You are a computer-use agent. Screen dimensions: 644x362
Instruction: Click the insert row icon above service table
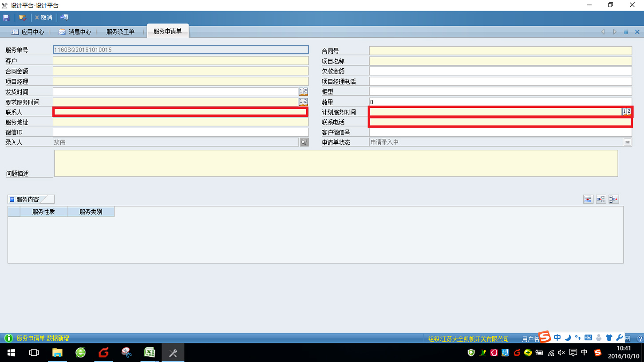pyautogui.click(x=588, y=200)
